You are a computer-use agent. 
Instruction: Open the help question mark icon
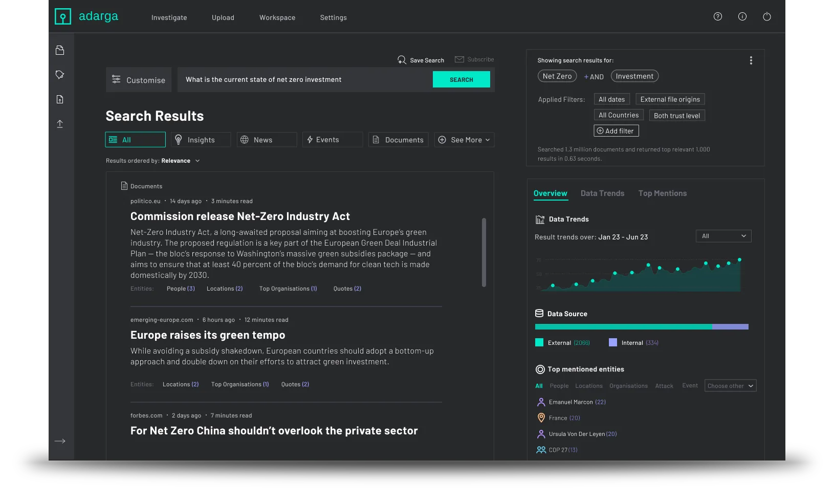pos(718,16)
